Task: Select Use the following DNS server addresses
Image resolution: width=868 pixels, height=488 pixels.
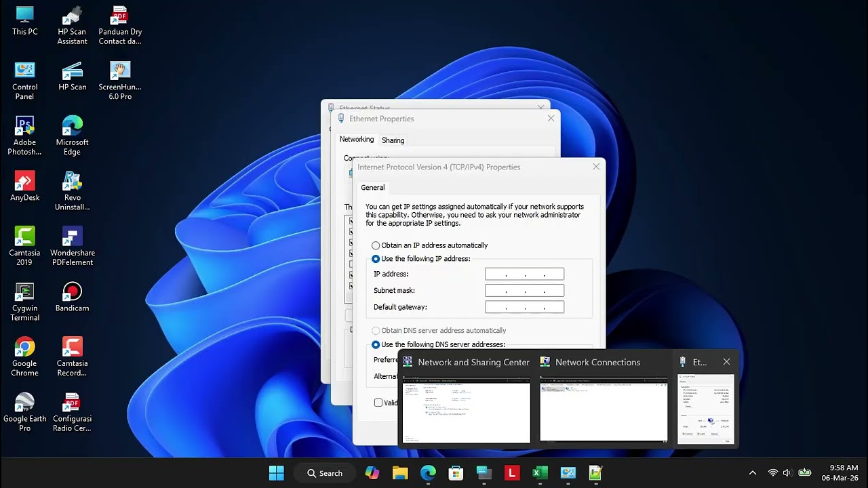Action: [x=439, y=344]
